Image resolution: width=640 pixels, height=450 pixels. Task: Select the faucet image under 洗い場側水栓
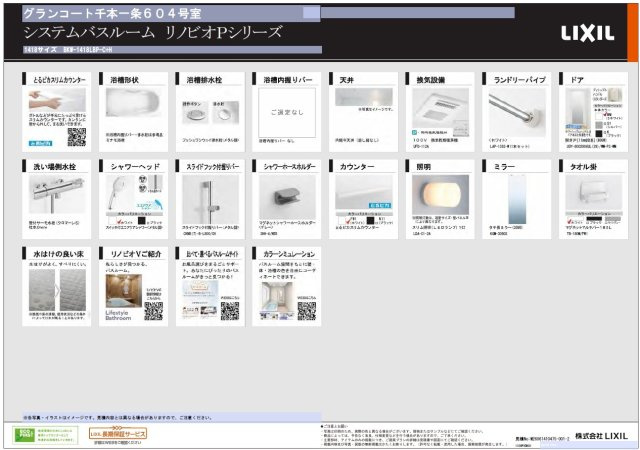(57, 194)
